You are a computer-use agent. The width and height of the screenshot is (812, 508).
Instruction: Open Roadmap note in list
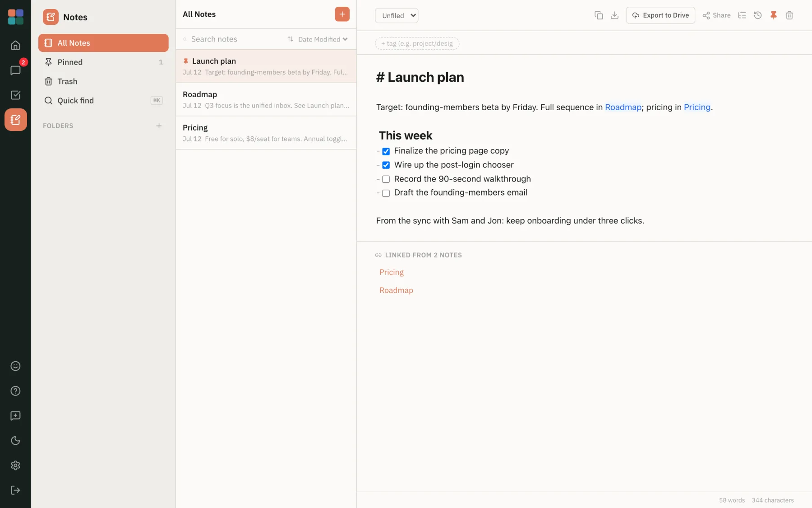click(266, 99)
